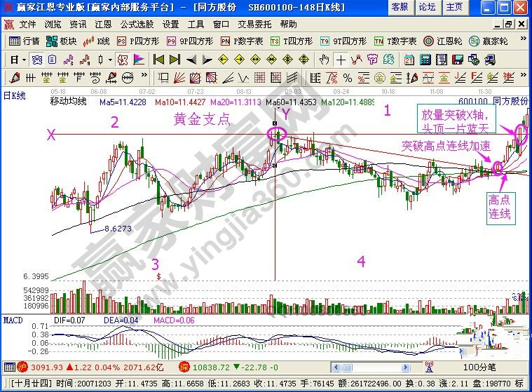
Task: Open the P数字表 tool
Action: pyautogui.click(x=242, y=41)
